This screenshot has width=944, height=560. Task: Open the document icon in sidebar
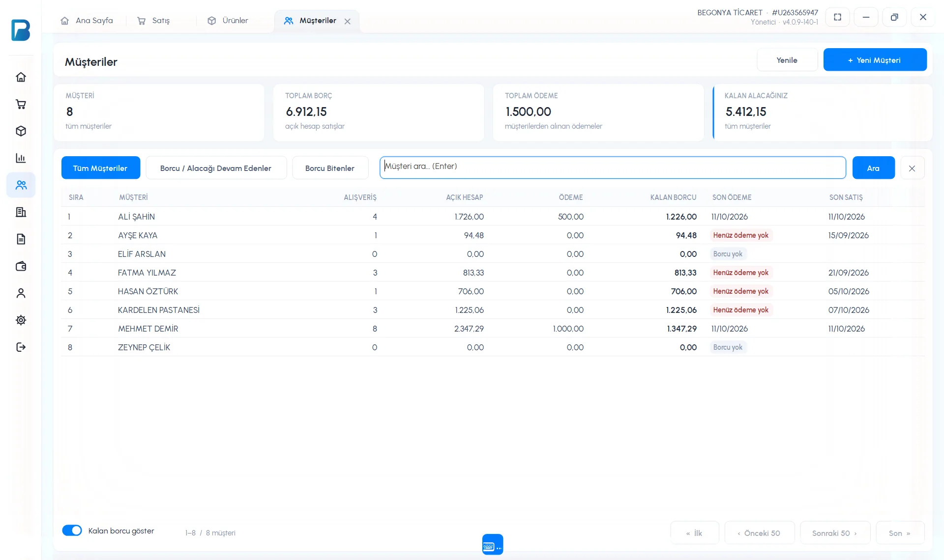click(x=21, y=239)
